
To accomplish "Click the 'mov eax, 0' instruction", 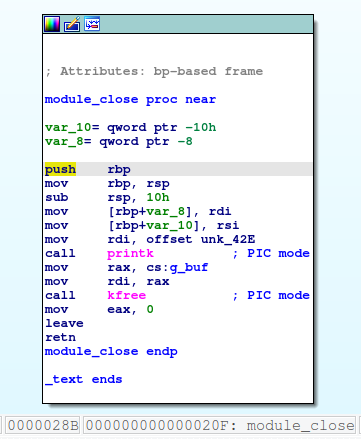I will tap(99, 309).
